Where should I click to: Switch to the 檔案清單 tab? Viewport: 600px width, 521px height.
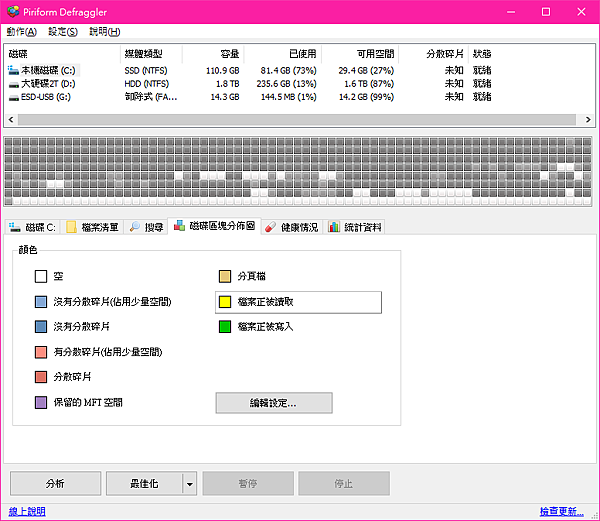coord(92,227)
